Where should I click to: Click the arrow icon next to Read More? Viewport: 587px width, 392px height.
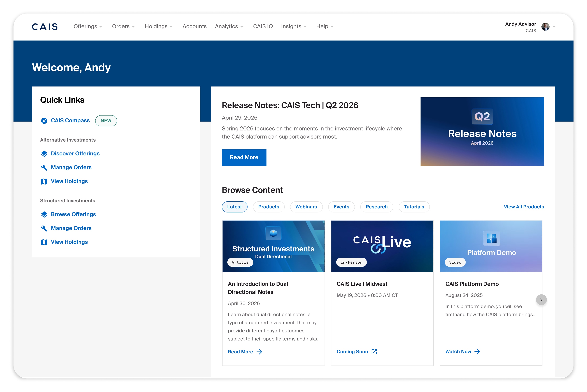click(x=259, y=352)
